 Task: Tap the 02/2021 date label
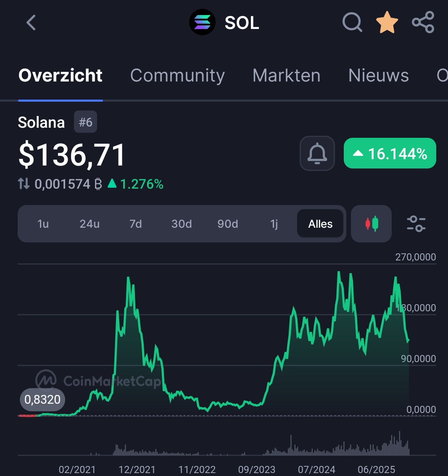coord(77,470)
